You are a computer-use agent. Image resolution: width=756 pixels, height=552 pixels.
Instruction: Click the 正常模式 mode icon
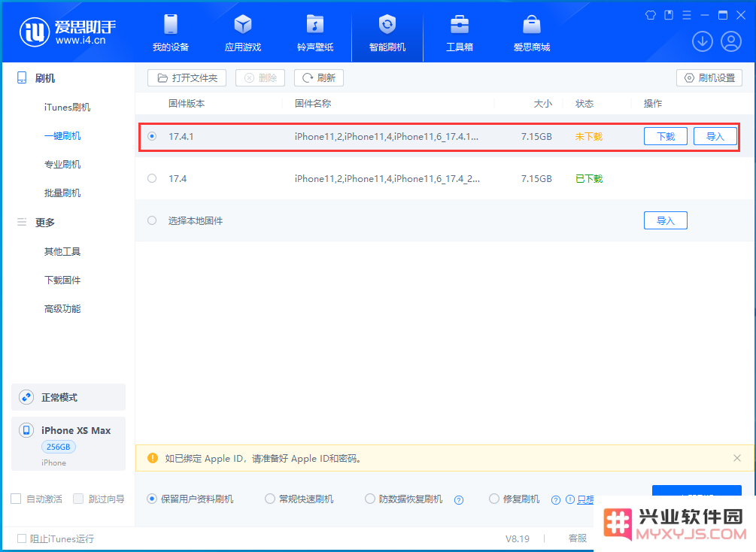click(26, 397)
